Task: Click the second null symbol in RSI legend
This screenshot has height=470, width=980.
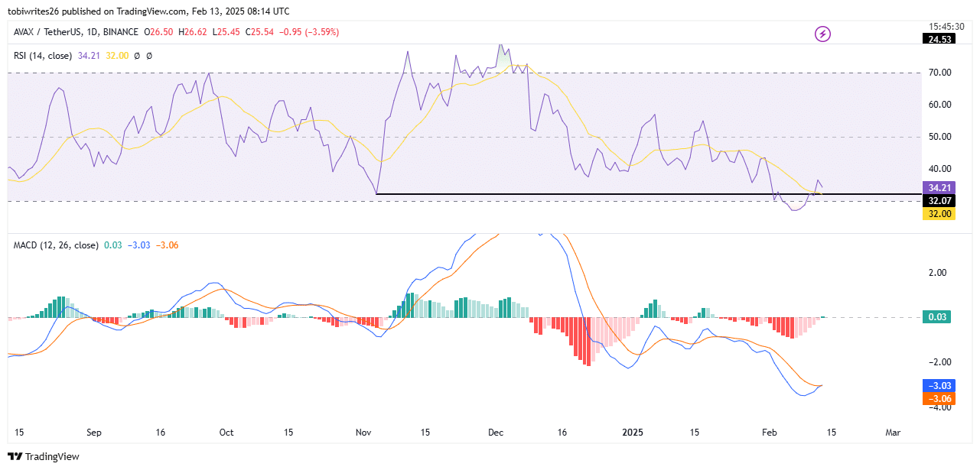Action: 149,56
